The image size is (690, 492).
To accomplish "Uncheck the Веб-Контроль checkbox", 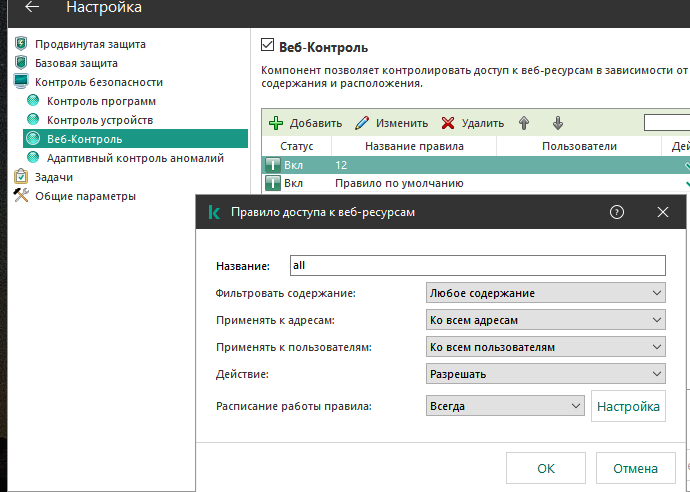I will point(268,45).
